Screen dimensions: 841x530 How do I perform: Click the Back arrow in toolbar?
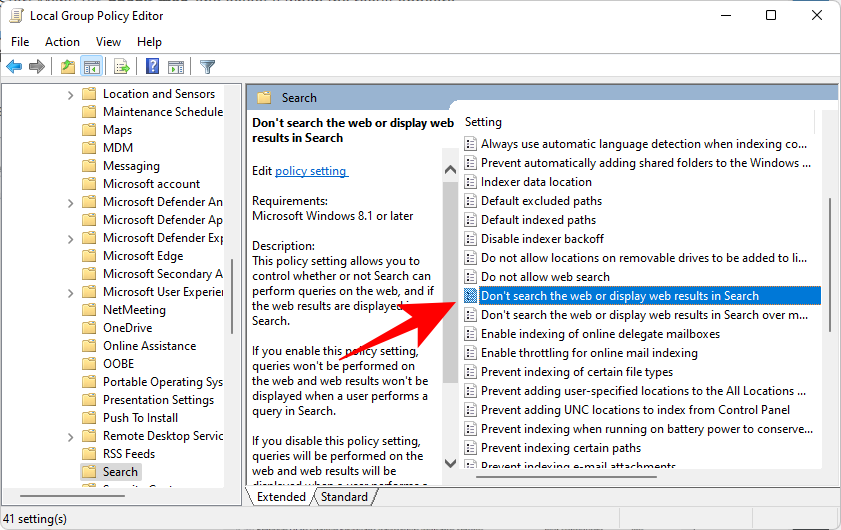[x=14, y=67]
